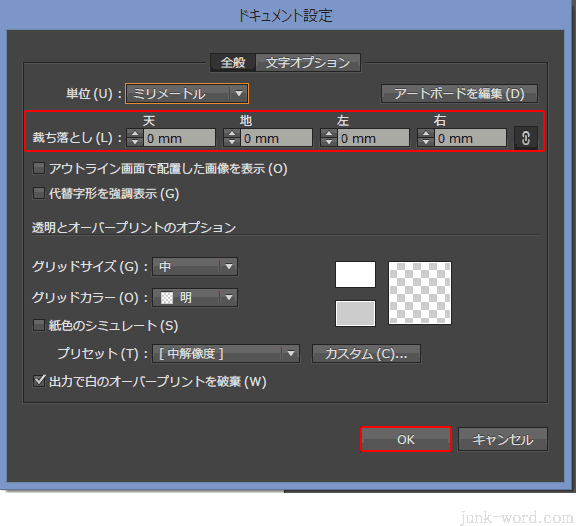Open the グリッドカラー dropdown
576x526 pixels.
195,297
